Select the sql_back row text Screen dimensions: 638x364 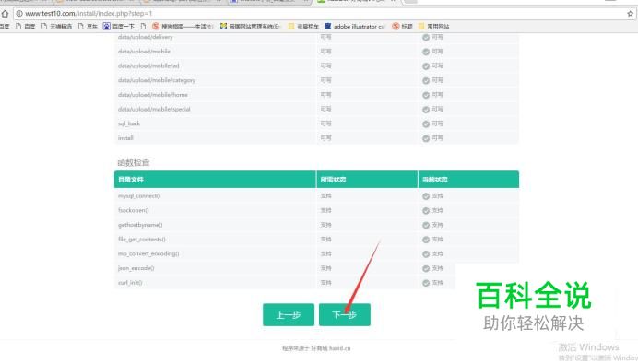pyautogui.click(x=128, y=123)
